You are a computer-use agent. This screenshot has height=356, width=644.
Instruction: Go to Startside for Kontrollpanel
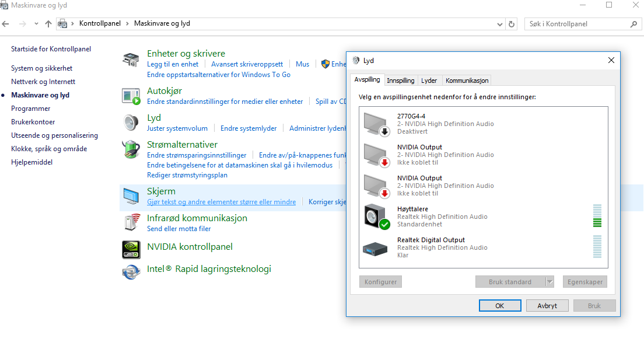click(51, 49)
